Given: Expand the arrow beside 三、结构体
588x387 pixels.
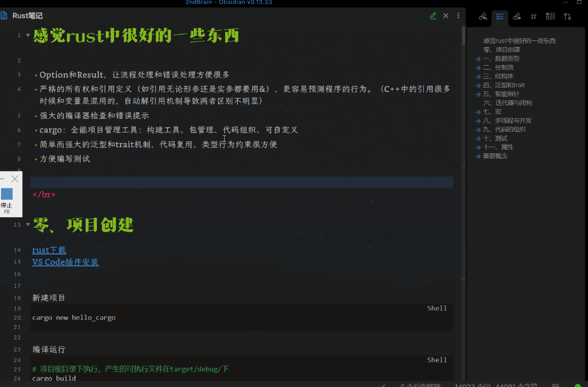Looking at the screenshot, I should [478, 77].
